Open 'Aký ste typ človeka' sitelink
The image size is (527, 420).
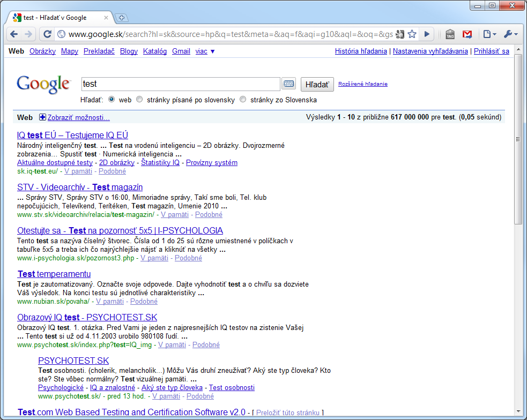point(172,387)
